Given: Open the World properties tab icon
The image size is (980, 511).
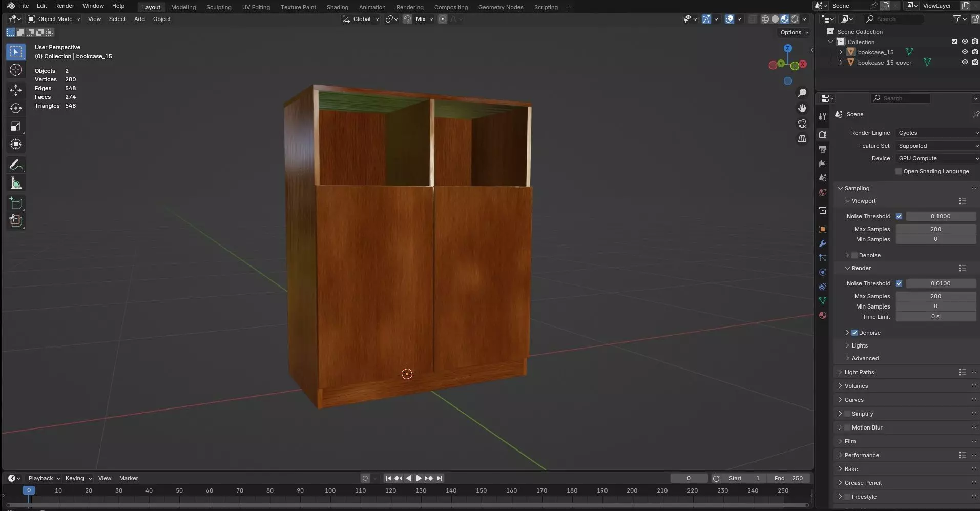Looking at the screenshot, I should click(823, 192).
